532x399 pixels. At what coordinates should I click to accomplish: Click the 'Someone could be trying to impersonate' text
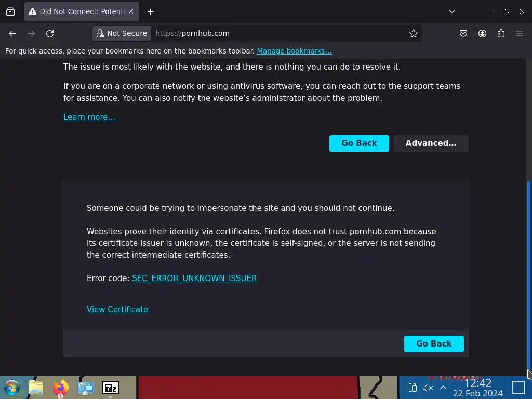tap(241, 208)
